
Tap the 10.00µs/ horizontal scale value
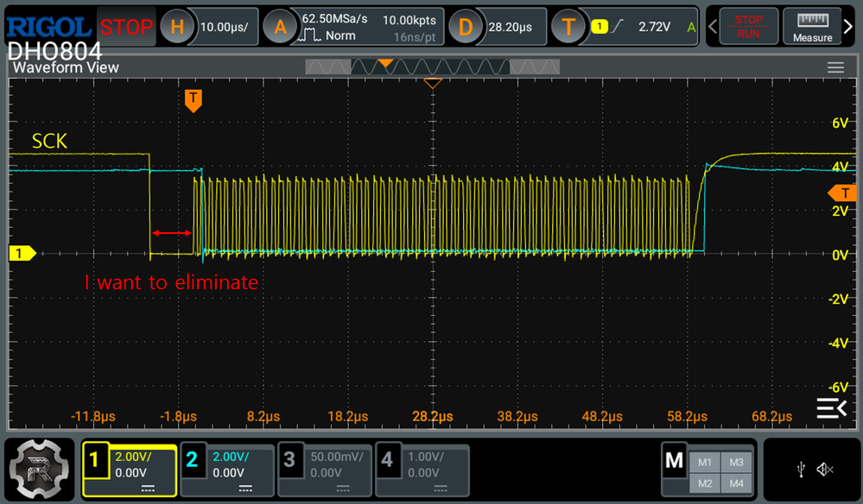[x=224, y=27]
